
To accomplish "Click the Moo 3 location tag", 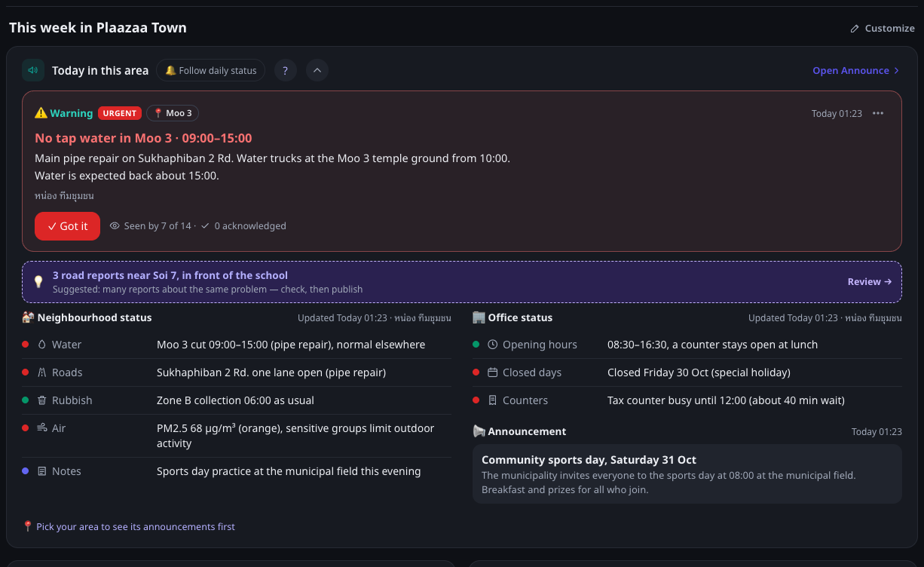I will coord(173,113).
